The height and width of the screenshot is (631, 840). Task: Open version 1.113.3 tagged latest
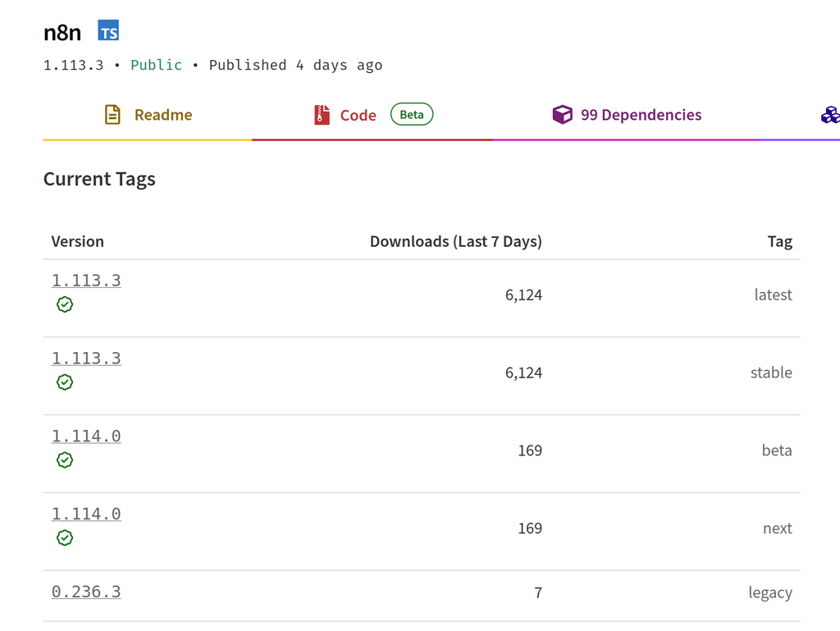tap(86, 281)
